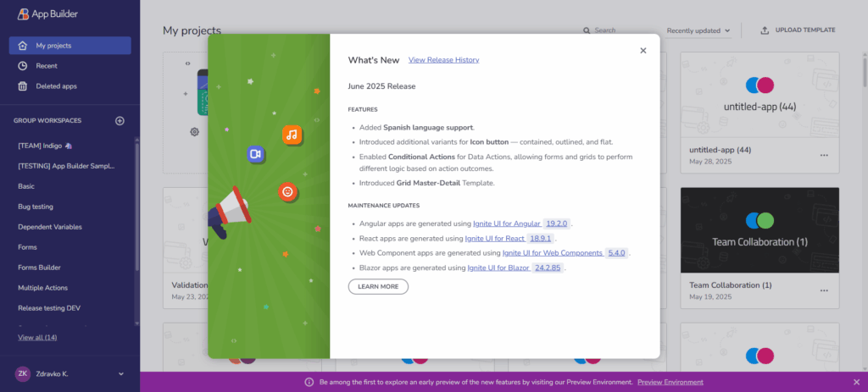Open the Recent clock icon

click(23, 66)
